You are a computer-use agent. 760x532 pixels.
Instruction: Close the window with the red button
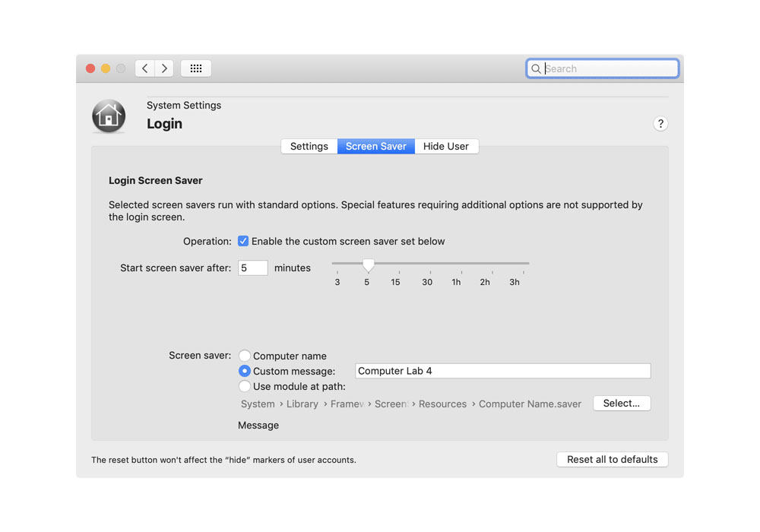click(90, 68)
